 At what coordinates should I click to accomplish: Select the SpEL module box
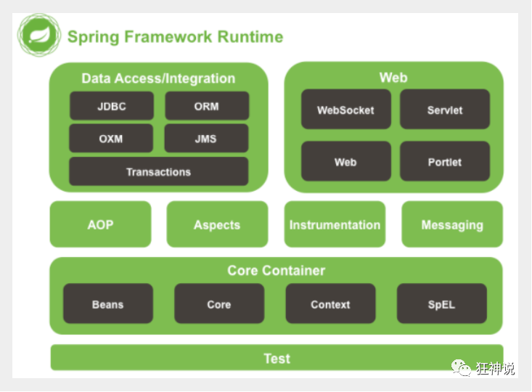click(x=442, y=303)
